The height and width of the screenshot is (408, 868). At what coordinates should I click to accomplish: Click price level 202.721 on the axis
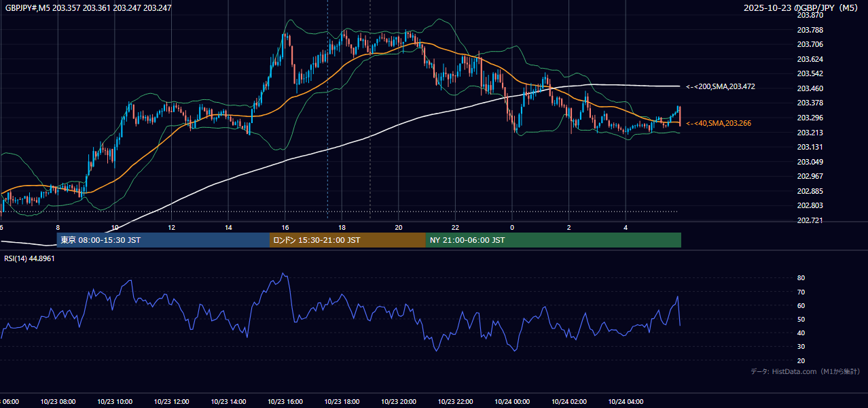point(810,220)
